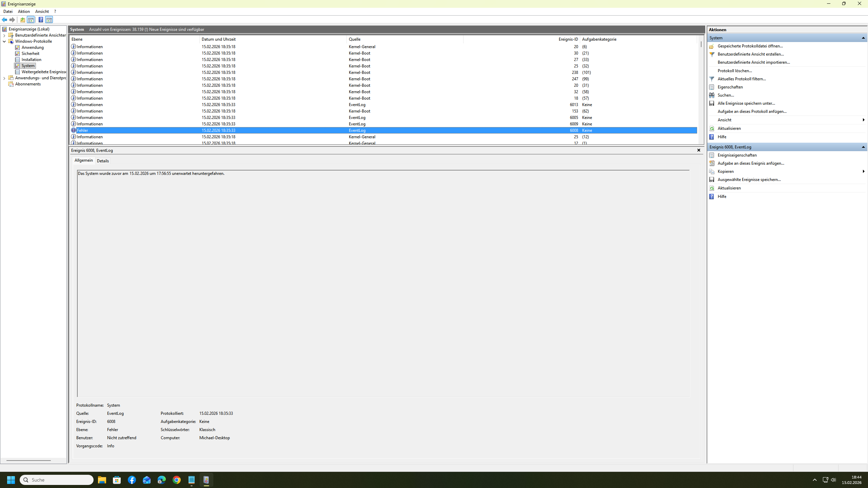Click Suchen binoculars action
The width and height of the screenshot is (868, 488).
[x=726, y=95]
